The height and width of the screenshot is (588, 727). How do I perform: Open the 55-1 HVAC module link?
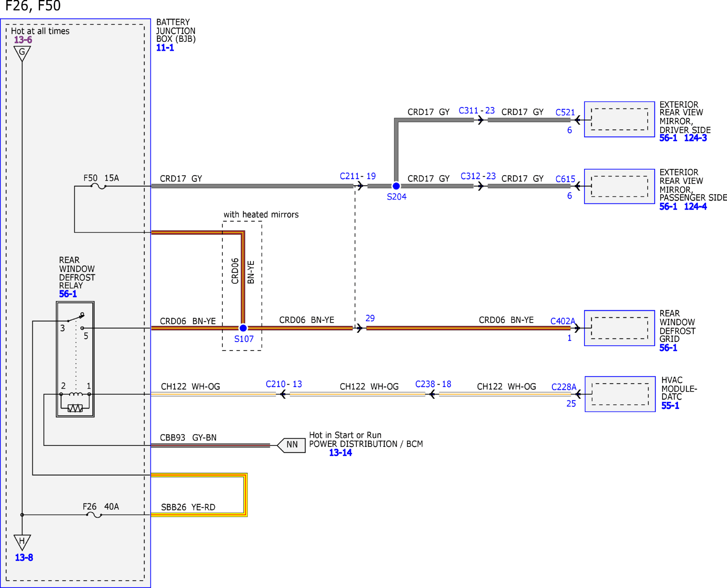click(670, 406)
